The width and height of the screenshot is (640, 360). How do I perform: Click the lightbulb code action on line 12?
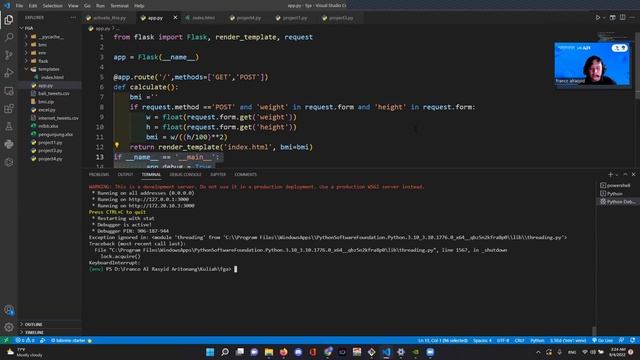[117, 145]
